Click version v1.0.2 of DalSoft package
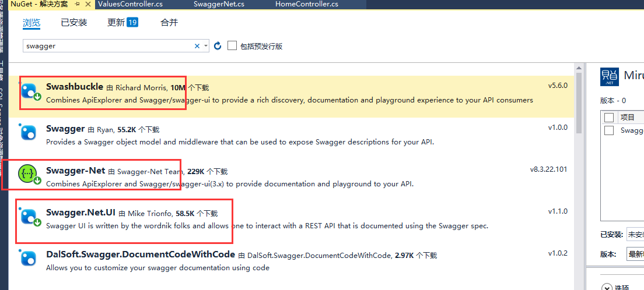644x290 pixels. click(x=558, y=253)
